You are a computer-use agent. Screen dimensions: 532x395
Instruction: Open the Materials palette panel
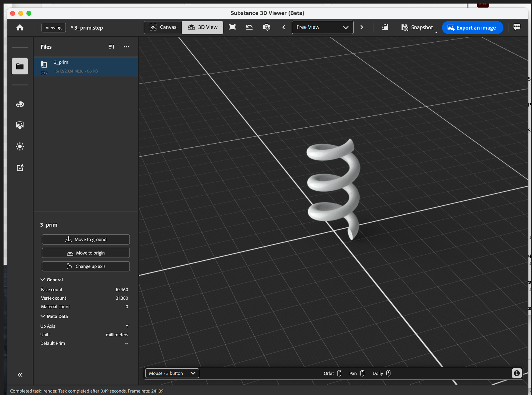click(x=20, y=104)
